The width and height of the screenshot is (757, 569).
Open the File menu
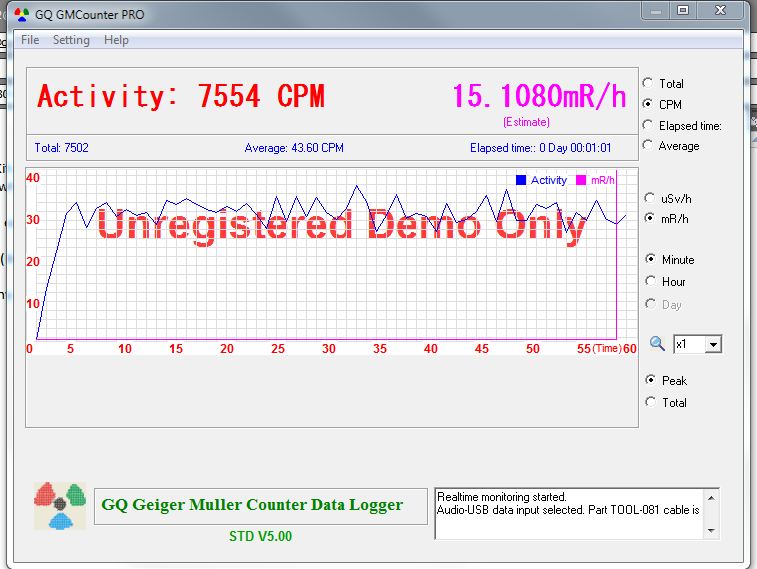point(30,40)
